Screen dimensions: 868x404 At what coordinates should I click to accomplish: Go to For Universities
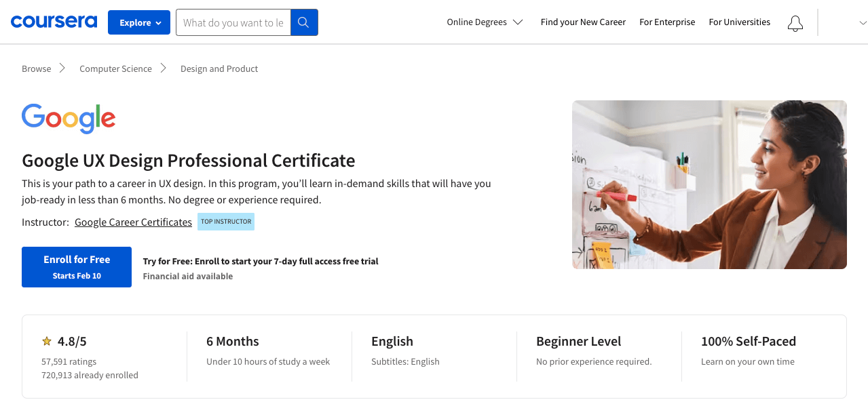tap(739, 22)
